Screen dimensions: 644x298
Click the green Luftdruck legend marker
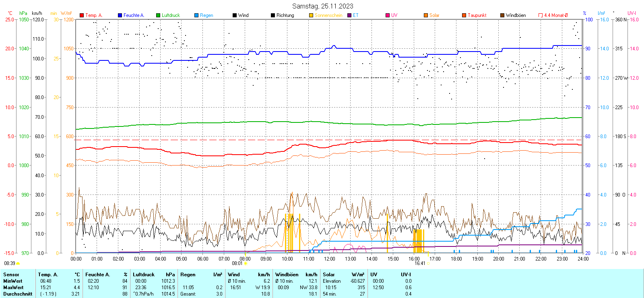[158, 15]
